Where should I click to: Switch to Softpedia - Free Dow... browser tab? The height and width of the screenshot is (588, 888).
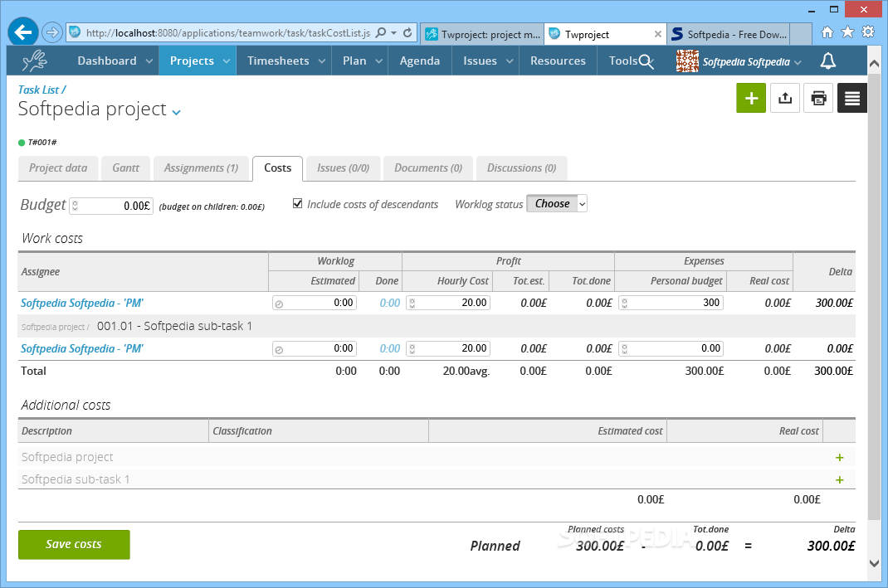(x=729, y=34)
